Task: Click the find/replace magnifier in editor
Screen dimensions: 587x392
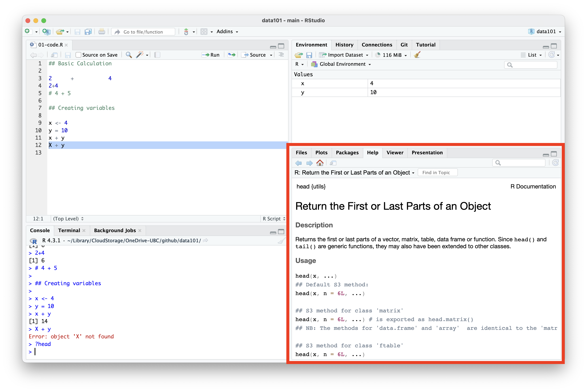Action: tap(129, 55)
